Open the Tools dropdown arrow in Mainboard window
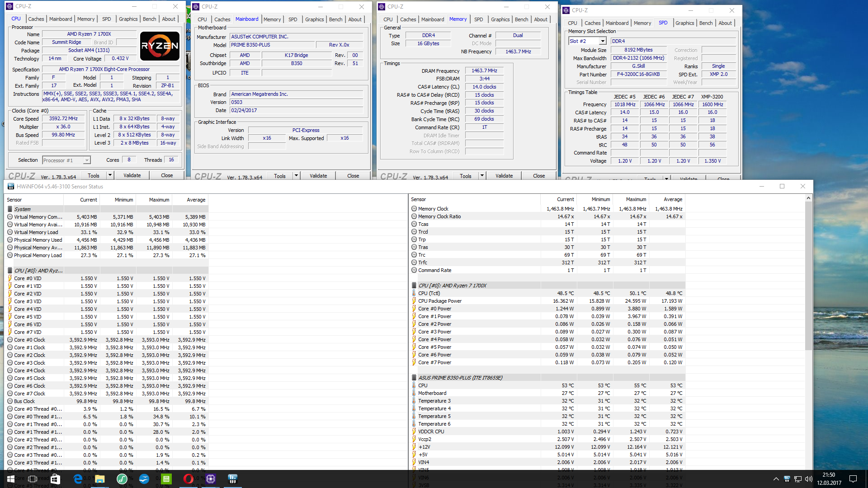Image resolution: width=868 pixels, height=488 pixels. (x=296, y=176)
